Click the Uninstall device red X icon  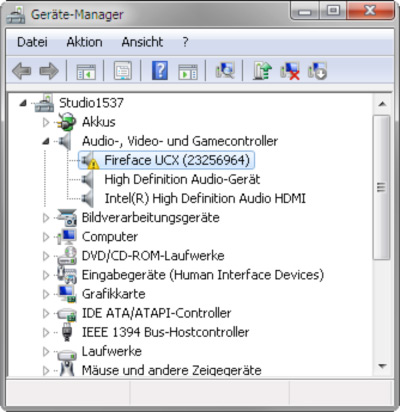coord(290,71)
